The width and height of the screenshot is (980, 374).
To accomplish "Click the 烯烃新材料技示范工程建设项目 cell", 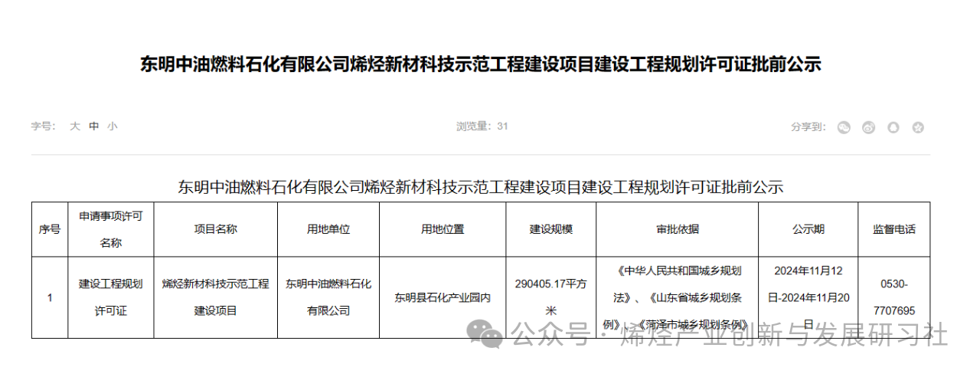I will 216,297.
